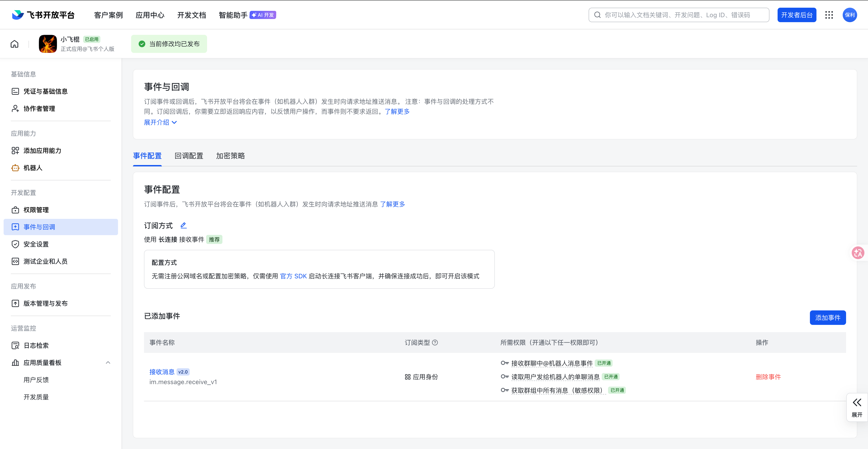The height and width of the screenshot is (449, 868).
Task: Switch to the 回调配置 tab
Action: pos(189,156)
